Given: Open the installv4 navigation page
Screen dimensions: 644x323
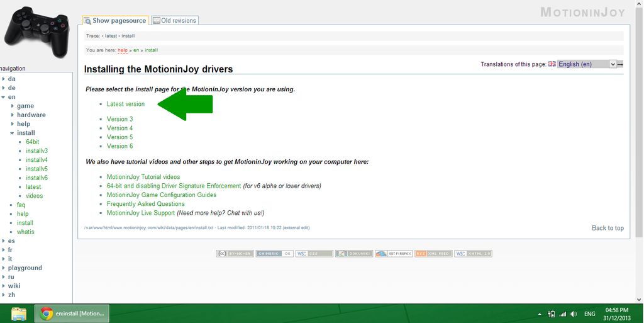Looking at the screenshot, I should pos(36,160).
